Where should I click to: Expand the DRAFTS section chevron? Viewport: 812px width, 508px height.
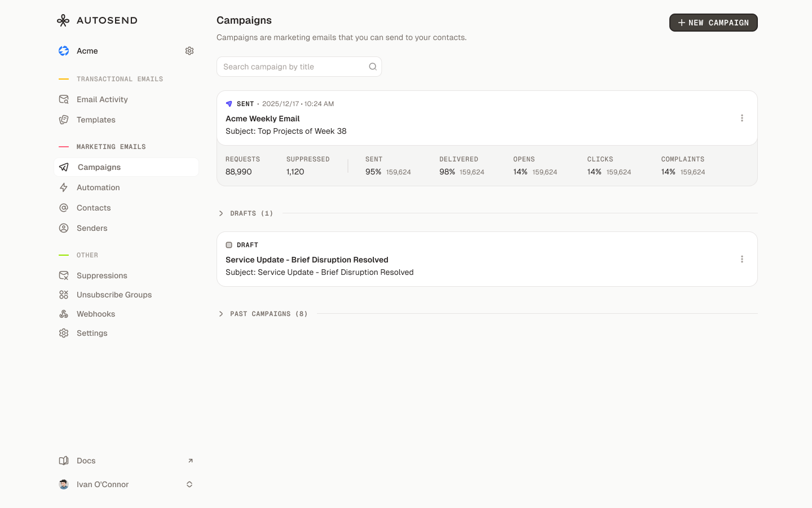[220, 213]
